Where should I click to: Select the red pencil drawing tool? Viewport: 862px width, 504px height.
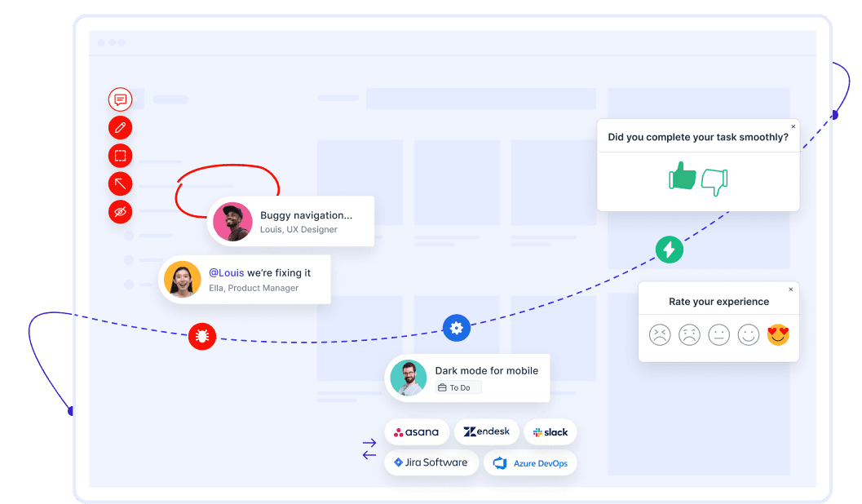[121, 127]
